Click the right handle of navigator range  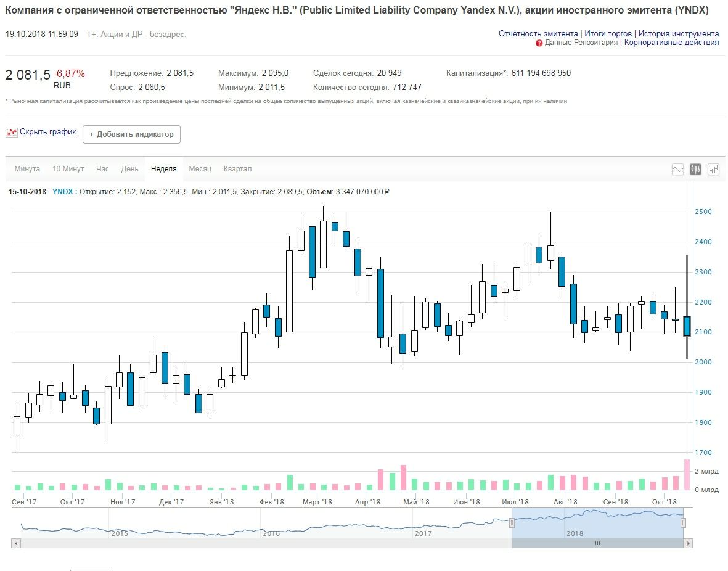pos(684,523)
